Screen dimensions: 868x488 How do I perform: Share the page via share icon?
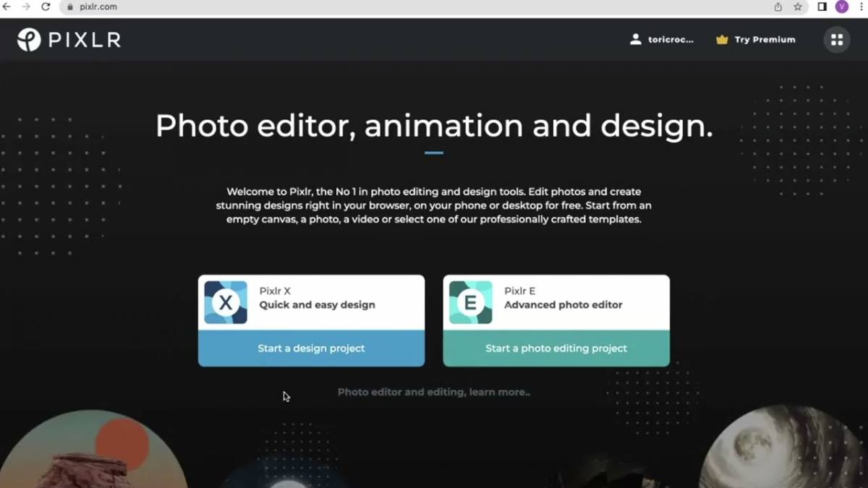[x=778, y=7]
